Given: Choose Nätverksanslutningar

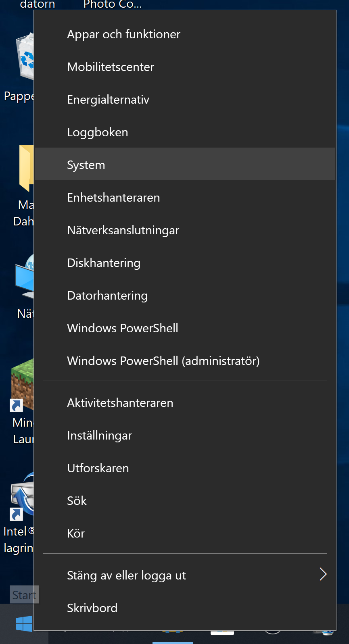Looking at the screenshot, I should (185, 230).
